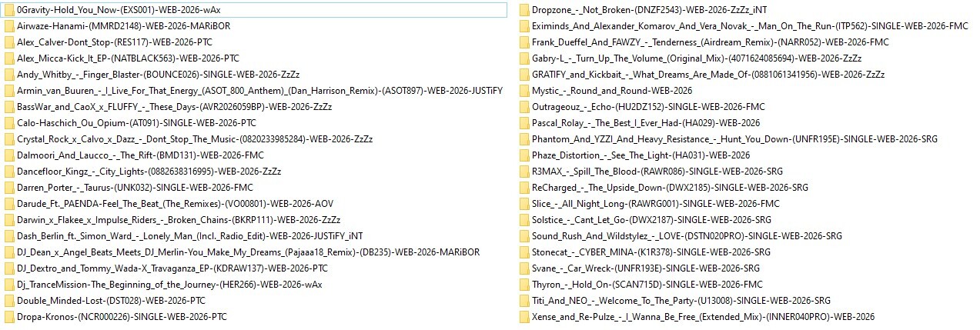Viewport: 980px width, 330px height.
Task: Click folder icon beside Frank_Dueffel Tenderness
Action: click(x=523, y=42)
